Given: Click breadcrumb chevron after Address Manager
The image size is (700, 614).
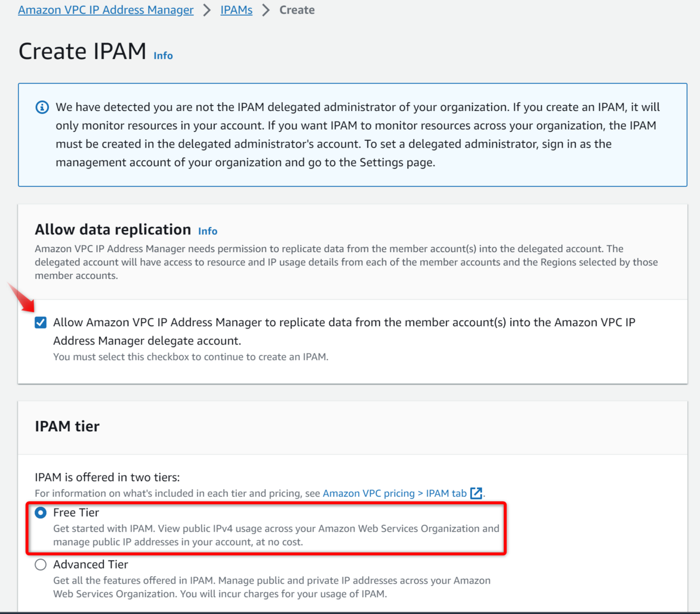Looking at the screenshot, I should coord(207,10).
